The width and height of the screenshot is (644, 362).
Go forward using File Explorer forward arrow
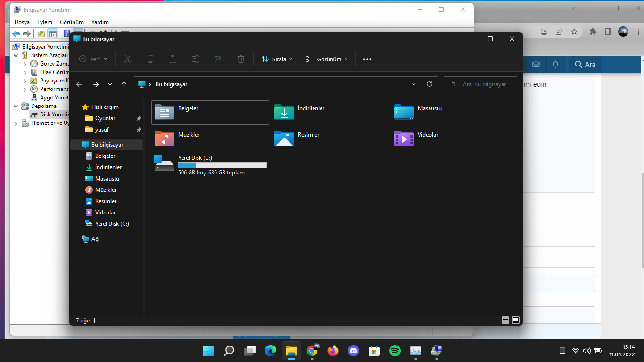pyautogui.click(x=96, y=84)
